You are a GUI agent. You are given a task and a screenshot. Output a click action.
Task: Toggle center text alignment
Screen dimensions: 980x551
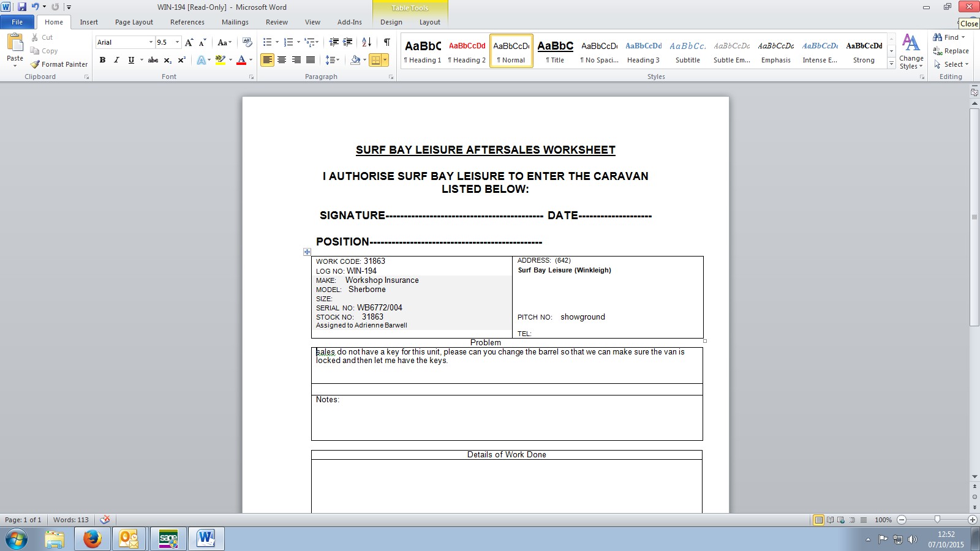coord(282,60)
